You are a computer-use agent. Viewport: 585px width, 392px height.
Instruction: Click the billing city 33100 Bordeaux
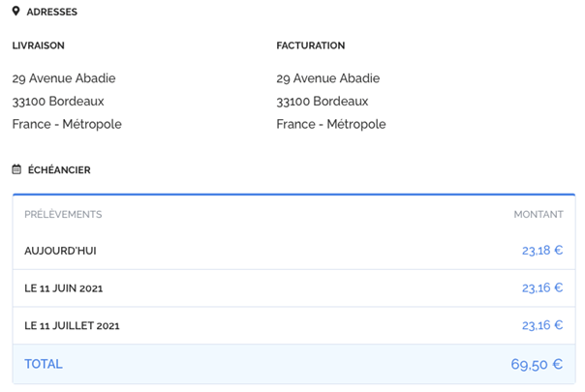point(322,101)
